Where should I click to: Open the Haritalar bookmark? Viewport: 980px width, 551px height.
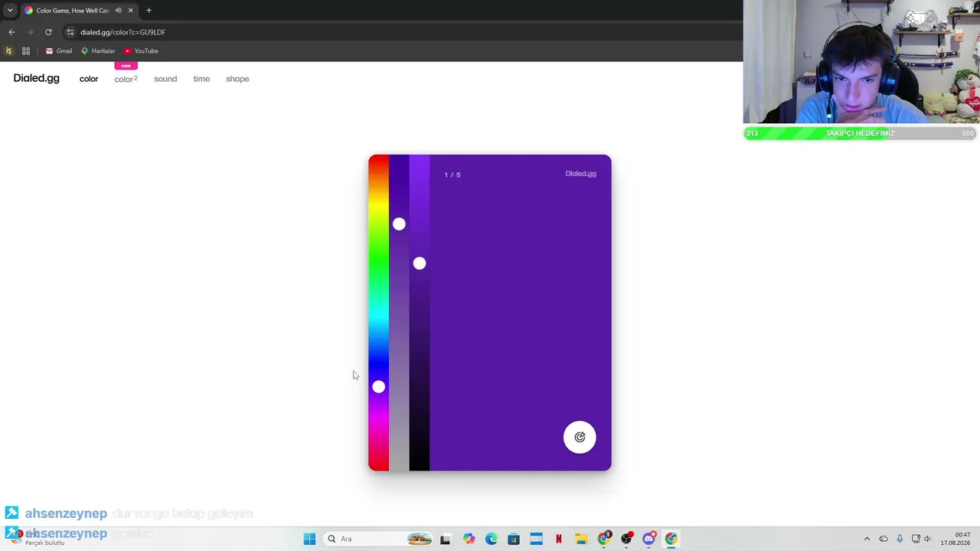(x=98, y=51)
